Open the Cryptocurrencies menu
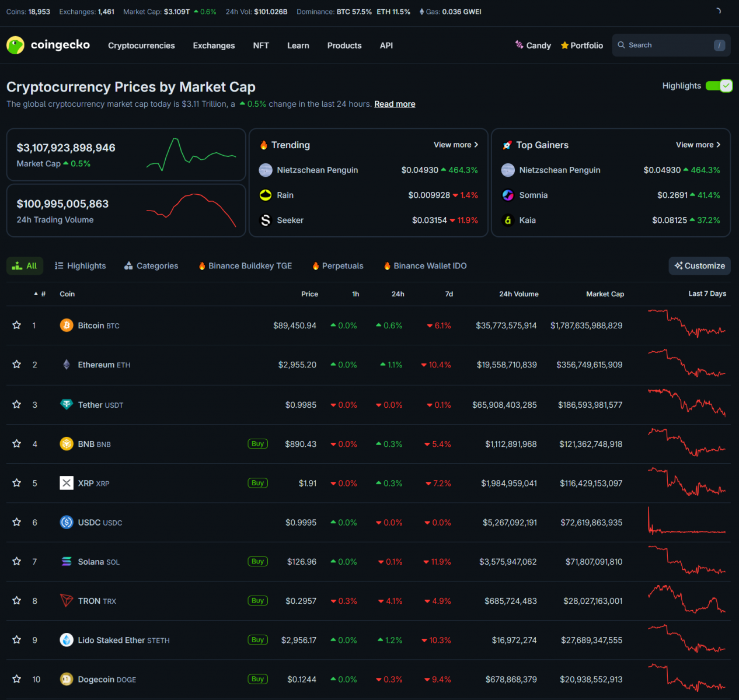Screen dimensions: 739x700 [141, 45]
